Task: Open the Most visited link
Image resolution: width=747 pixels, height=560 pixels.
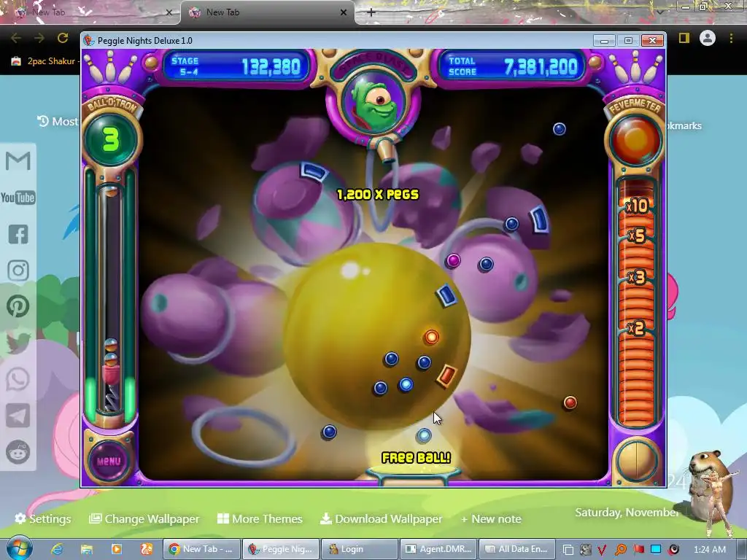Action: coord(58,122)
